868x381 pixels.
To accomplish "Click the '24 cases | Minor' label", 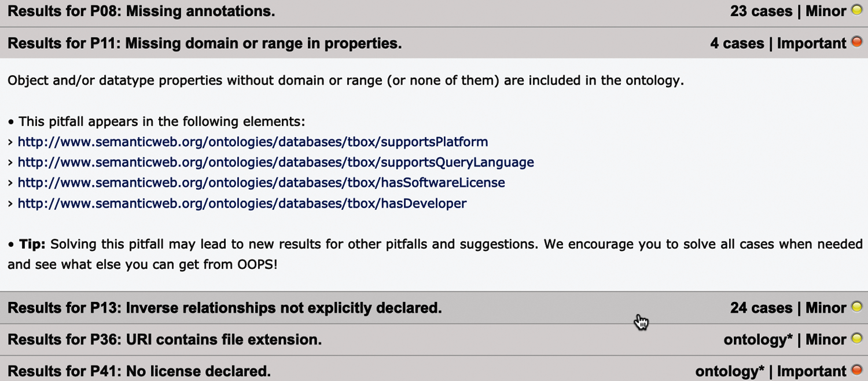I will coord(788,308).
